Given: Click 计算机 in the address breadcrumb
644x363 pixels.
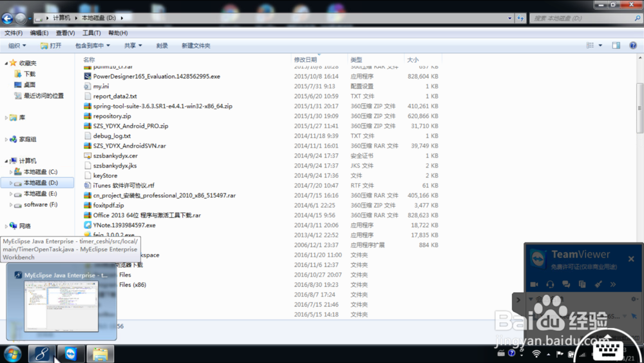Looking at the screenshot, I should [x=61, y=18].
